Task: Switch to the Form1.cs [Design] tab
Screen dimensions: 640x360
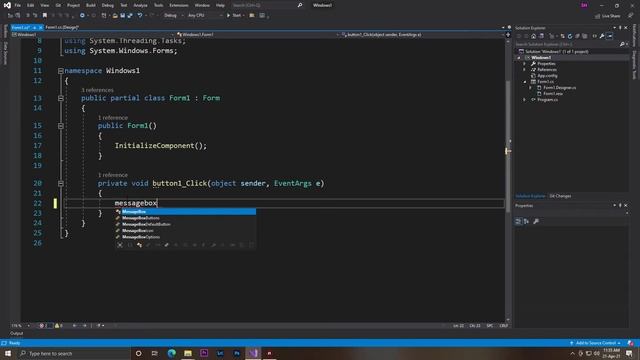Action: 62,27
